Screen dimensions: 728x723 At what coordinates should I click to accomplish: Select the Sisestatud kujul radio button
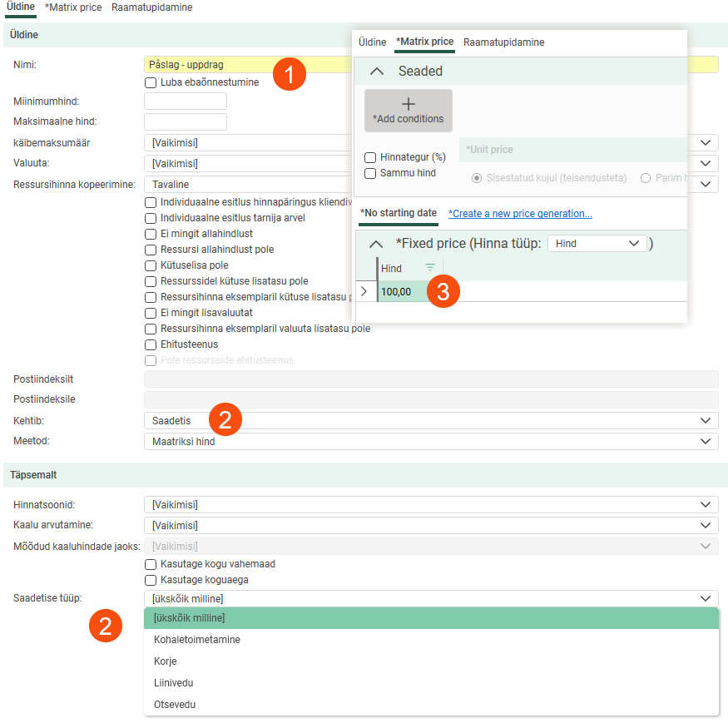(x=477, y=178)
